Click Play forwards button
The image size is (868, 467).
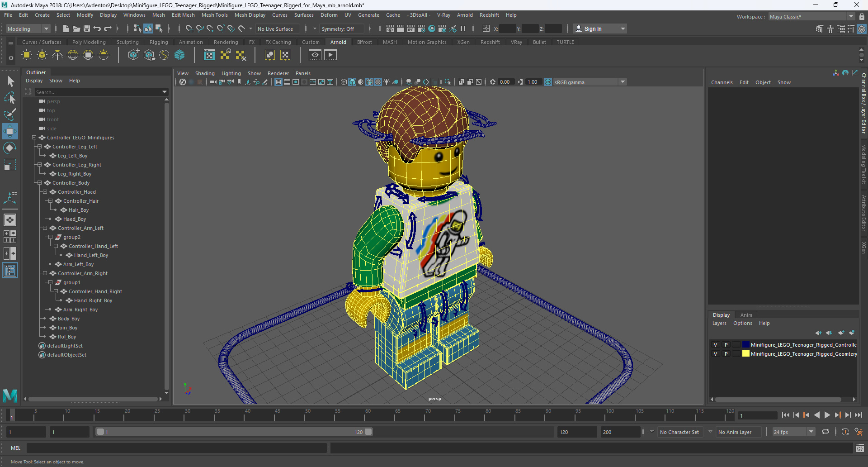click(827, 415)
